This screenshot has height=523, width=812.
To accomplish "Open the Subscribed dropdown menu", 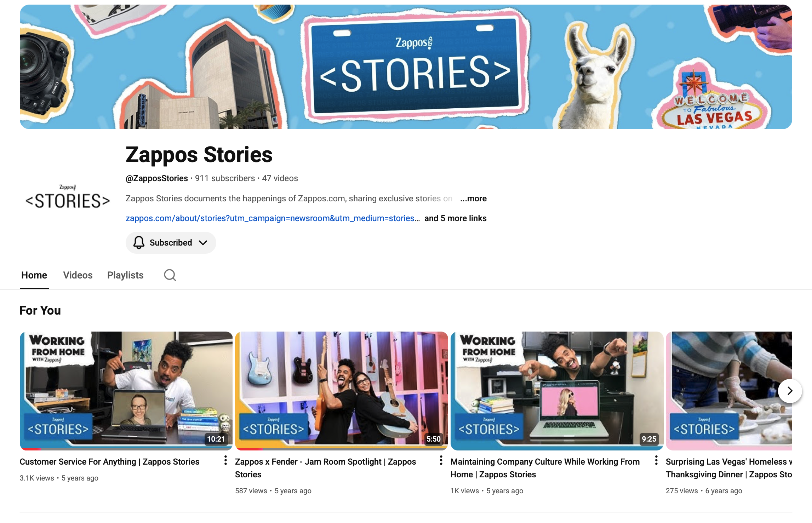I will (x=203, y=242).
